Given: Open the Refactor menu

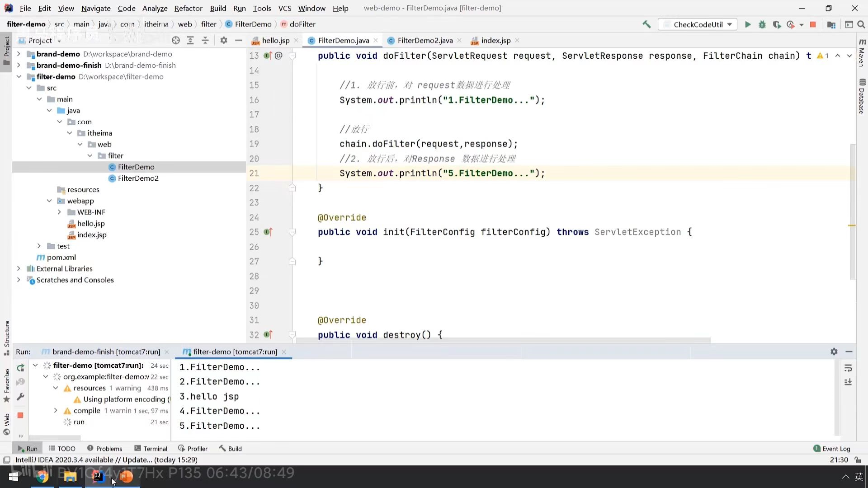Looking at the screenshot, I should click(188, 8).
